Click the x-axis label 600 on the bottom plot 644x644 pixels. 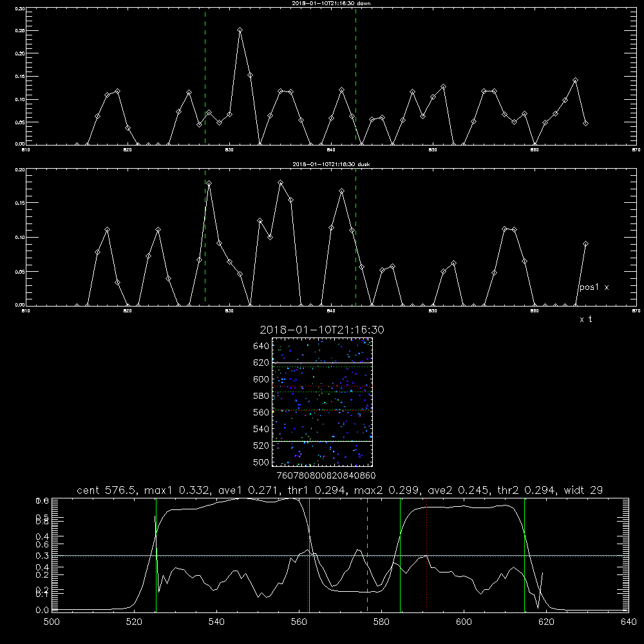tap(464, 622)
